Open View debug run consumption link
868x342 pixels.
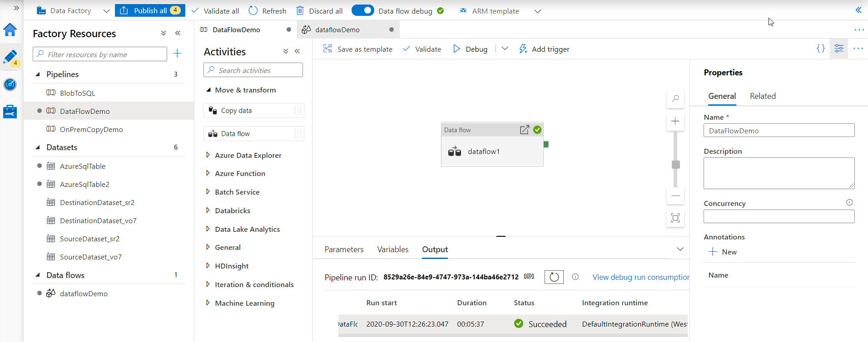(640, 277)
